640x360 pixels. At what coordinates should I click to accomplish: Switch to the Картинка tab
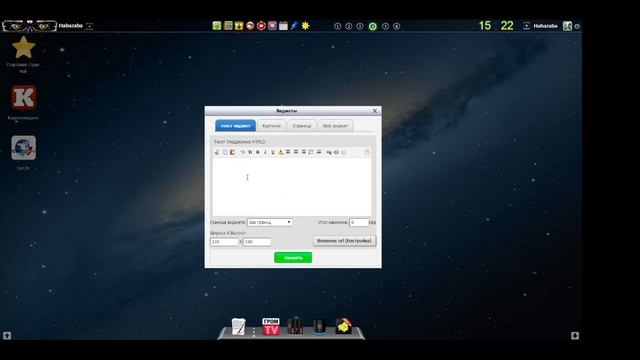[271, 126]
